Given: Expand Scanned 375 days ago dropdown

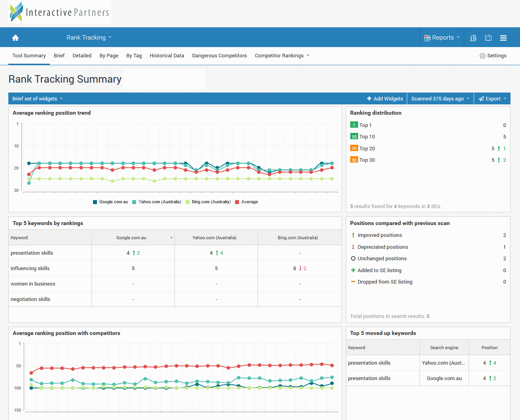Looking at the screenshot, I should pos(440,99).
